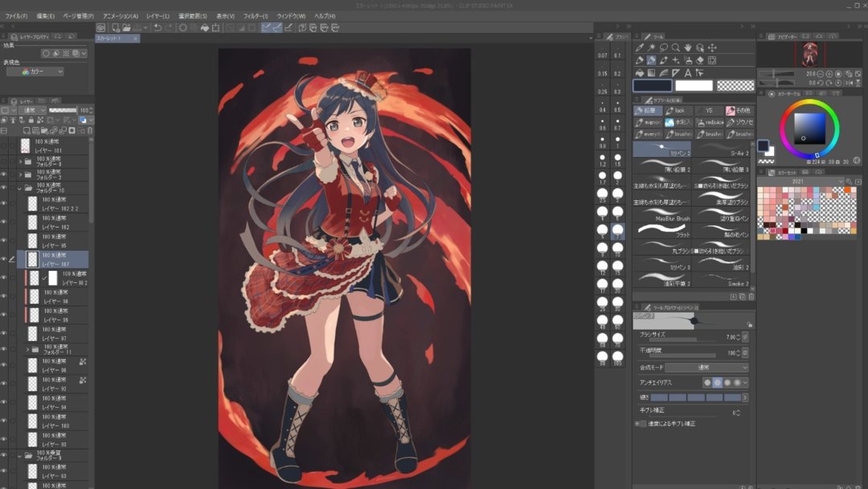Select the redjuice sub tool group
The width and height of the screenshot is (868, 489).
[710, 122]
